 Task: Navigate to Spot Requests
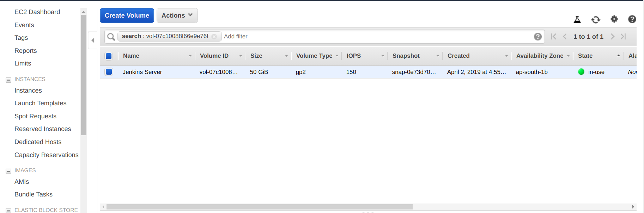35,116
